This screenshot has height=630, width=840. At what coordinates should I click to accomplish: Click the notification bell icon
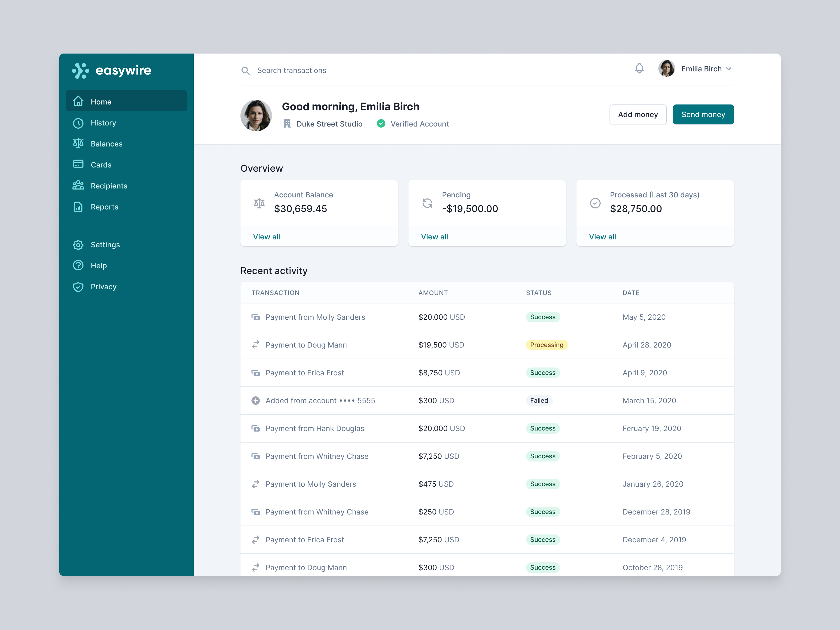[639, 69]
